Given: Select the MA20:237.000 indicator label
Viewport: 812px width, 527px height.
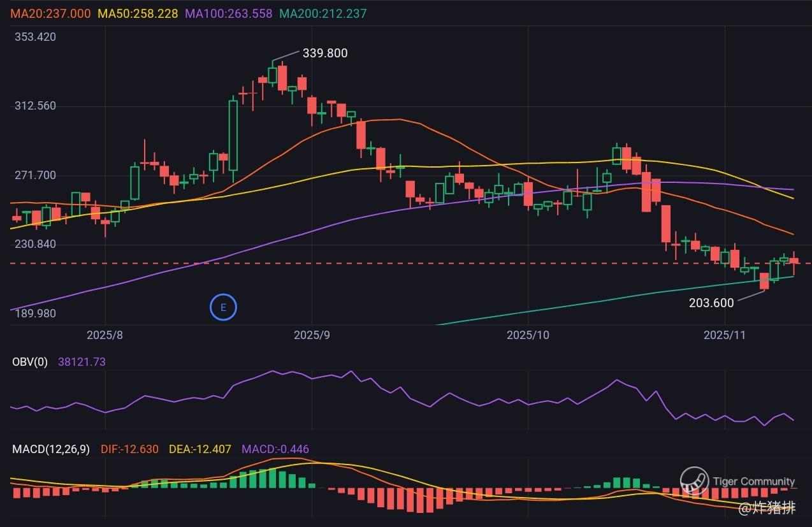Looking at the screenshot, I should coord(50,13).
